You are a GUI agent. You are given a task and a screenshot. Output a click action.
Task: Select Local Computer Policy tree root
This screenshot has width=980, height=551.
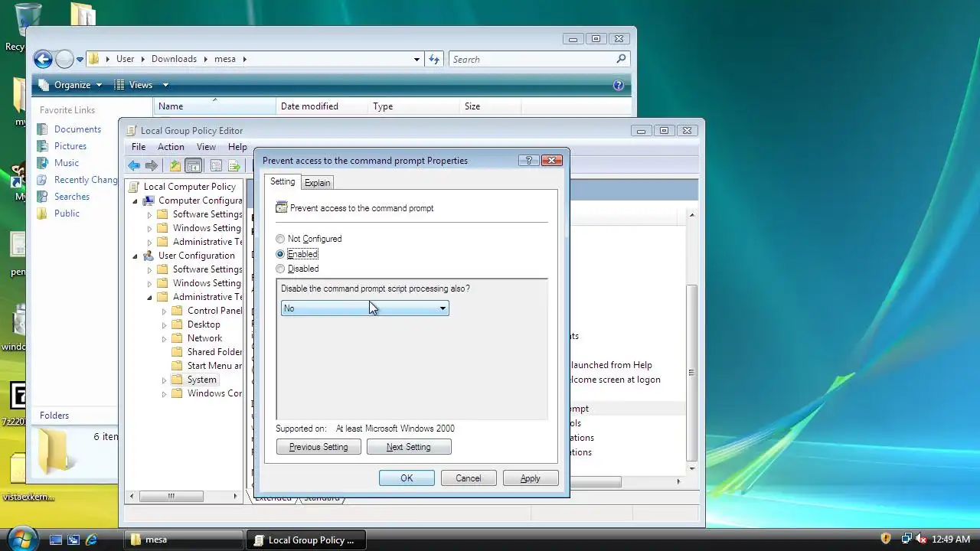tap(190, 187)
